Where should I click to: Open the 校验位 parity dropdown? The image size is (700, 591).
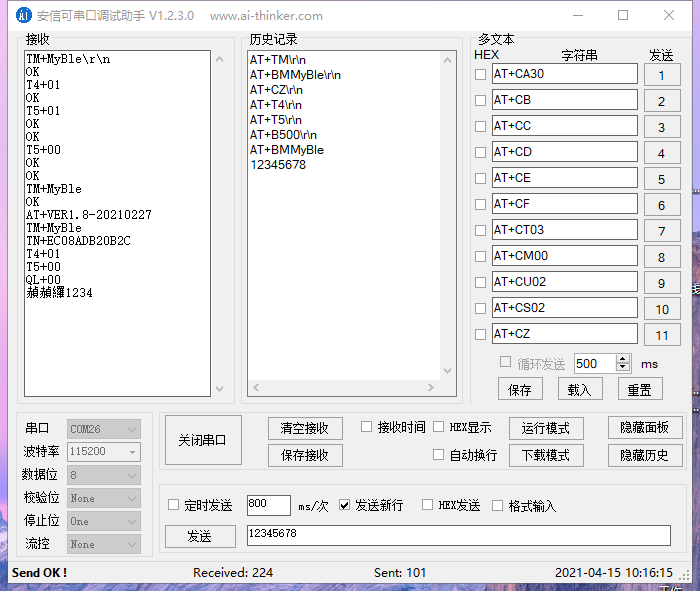(x=104, y=498)
